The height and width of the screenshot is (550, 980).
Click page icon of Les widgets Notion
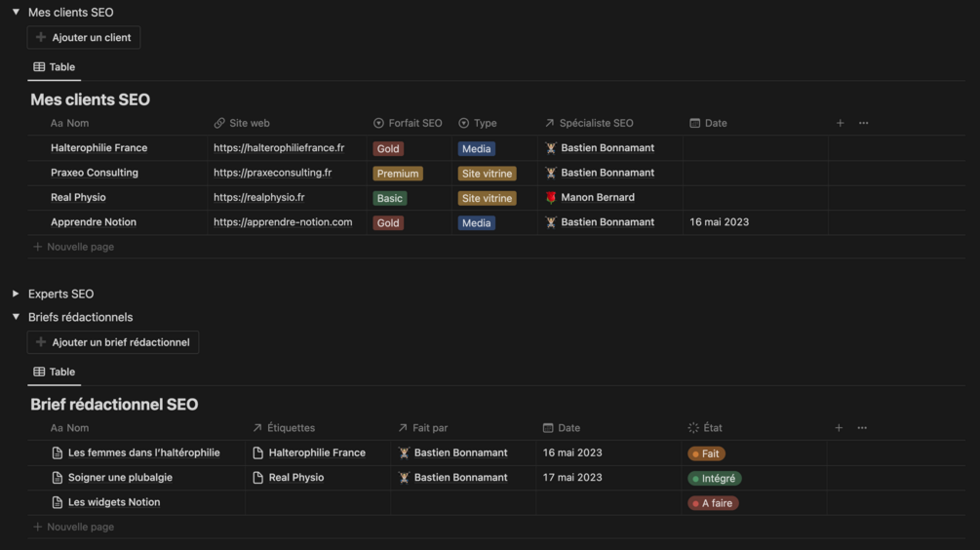[57, 502]
